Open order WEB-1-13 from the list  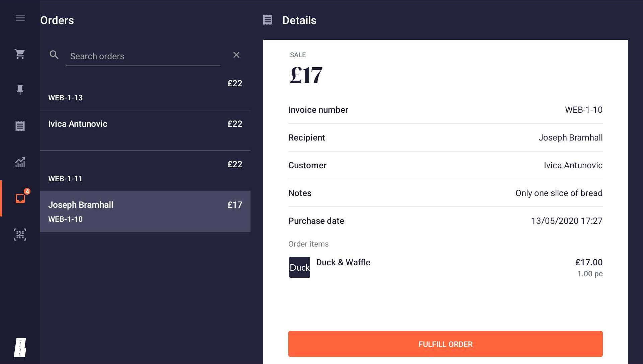pyautogui.click(x=145, y=90)
